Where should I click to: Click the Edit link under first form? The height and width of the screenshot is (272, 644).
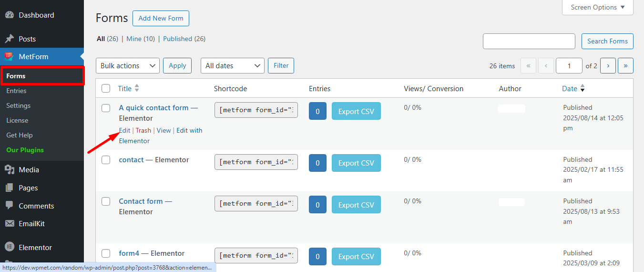point(124,130)
